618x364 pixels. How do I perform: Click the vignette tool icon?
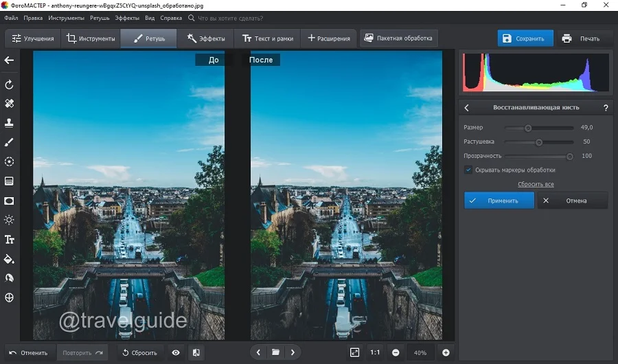[10, 201]
